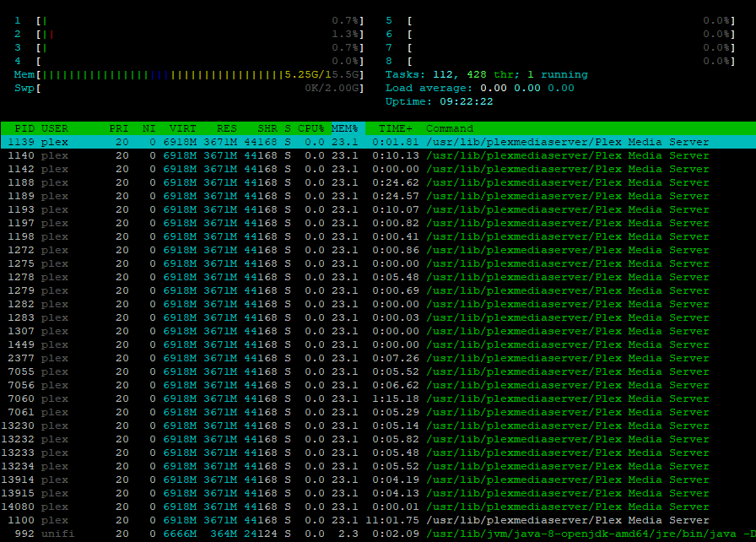Click the Swp swap meter bar

(x=189, y=88)
